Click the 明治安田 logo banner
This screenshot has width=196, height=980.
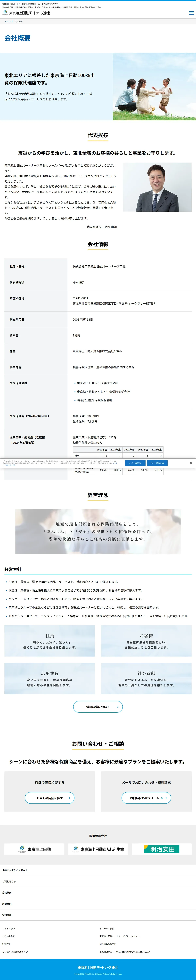[x=162, y=849]
